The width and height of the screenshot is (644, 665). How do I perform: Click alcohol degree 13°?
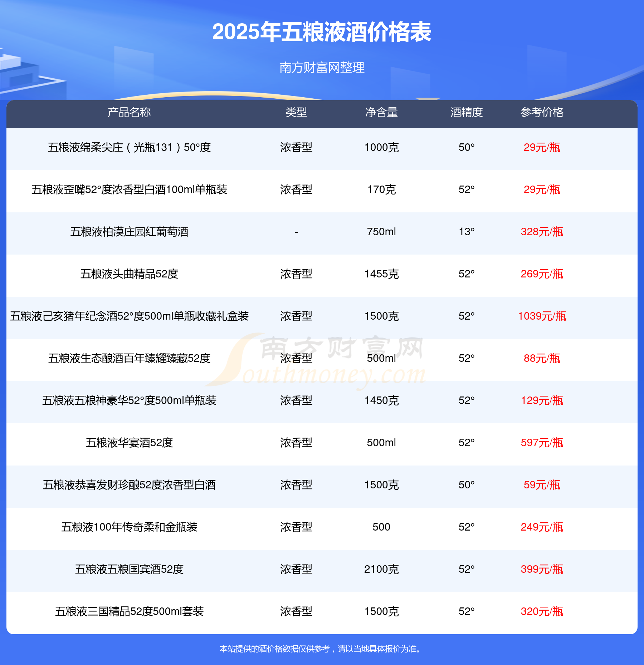click(x=467, y=232)
